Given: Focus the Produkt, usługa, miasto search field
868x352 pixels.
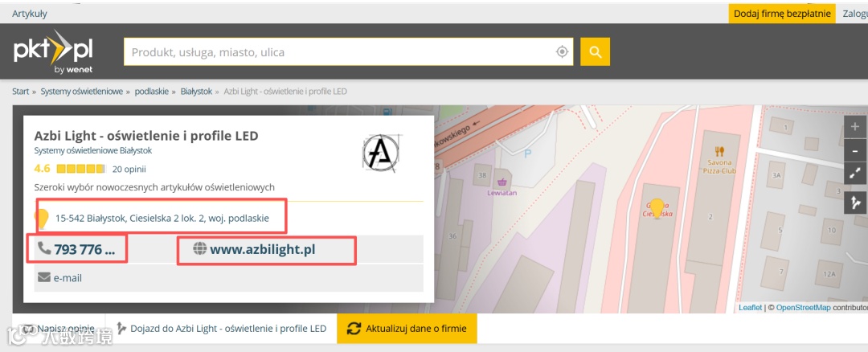Looking at the screenshot, I should (x=348, y=52).
